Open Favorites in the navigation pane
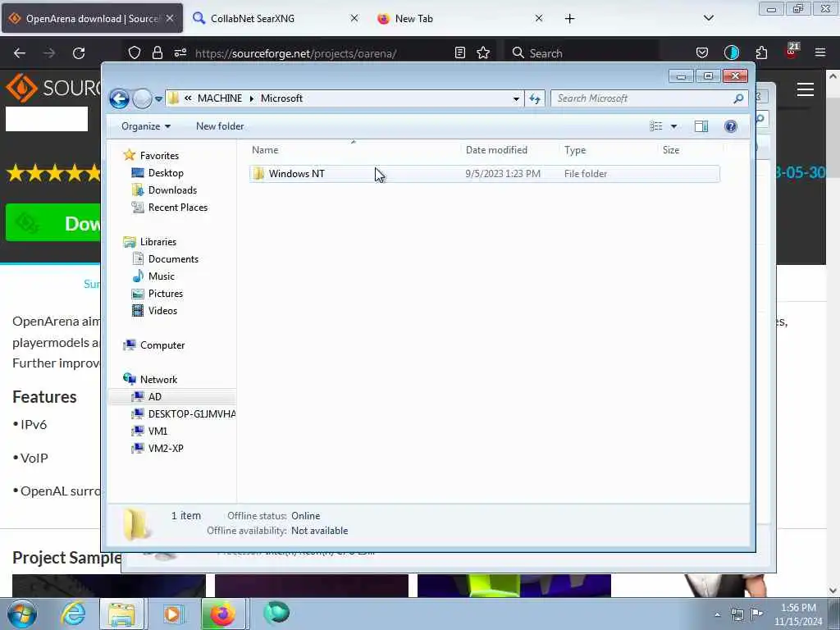Viewport: 840px width, 630px height. click(x=159, y=156)
